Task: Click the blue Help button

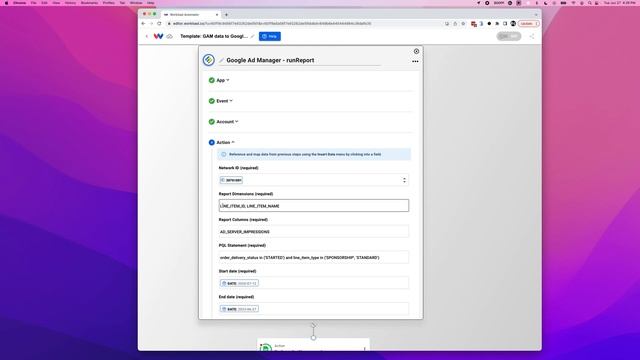Action: coord(270,36)
